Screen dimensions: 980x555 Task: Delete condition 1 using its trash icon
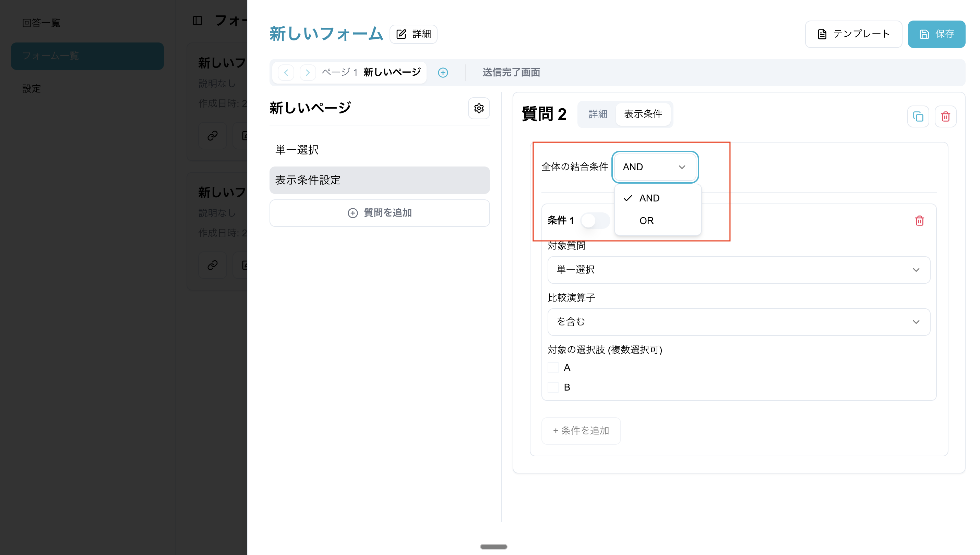(x=919, y=221)
